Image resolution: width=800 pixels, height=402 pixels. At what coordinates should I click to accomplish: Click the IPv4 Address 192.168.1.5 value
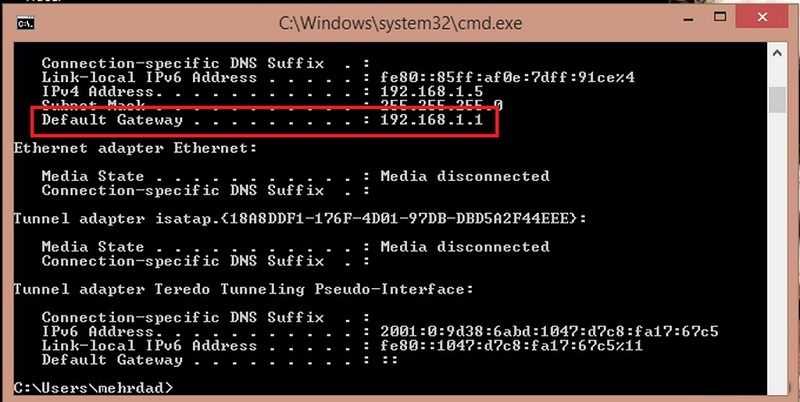click(432, 92)
